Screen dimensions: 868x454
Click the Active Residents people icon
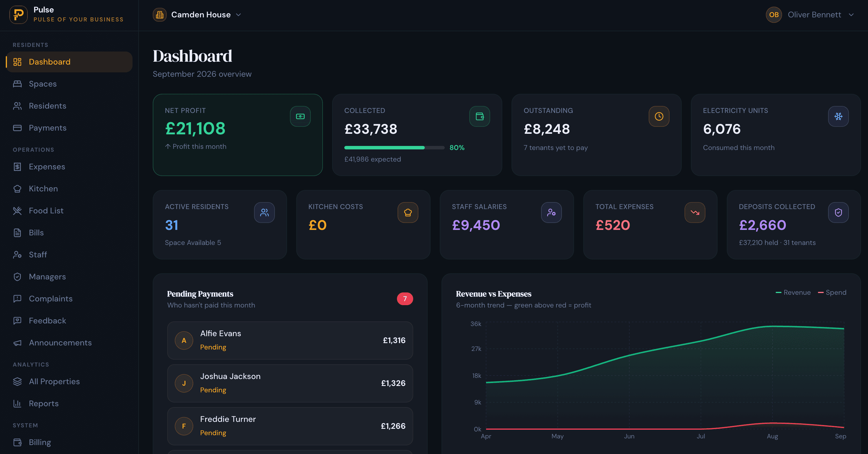264,213
